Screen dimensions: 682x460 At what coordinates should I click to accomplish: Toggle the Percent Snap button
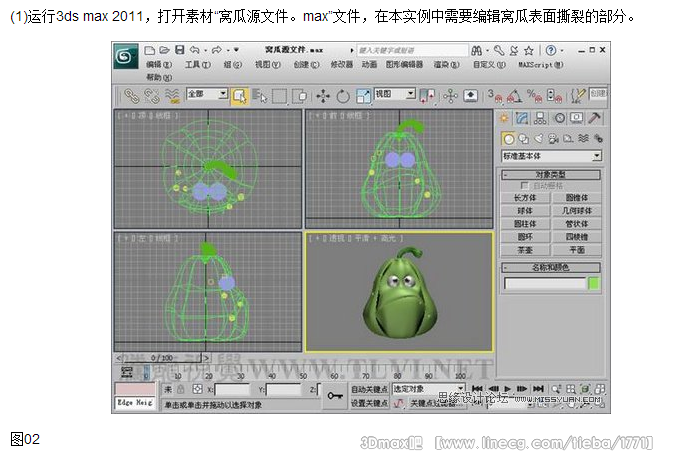tap(534, 96)
